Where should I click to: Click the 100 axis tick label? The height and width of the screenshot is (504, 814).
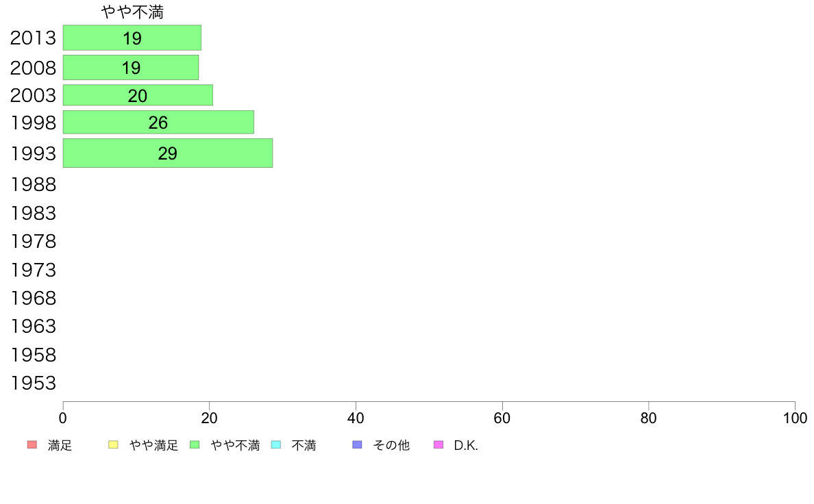[x=795, y=418]
